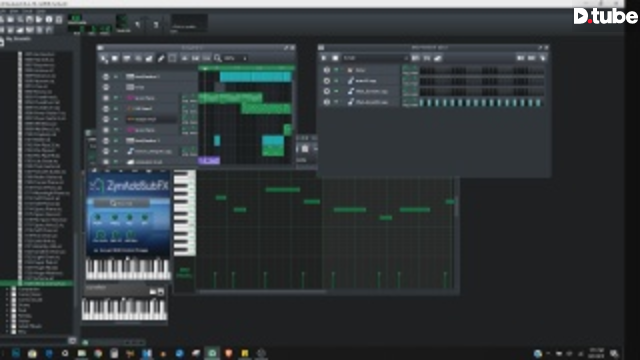The image size is (640, 360).
Task: Open the Tools menu
Action: [x=27, y=11]
